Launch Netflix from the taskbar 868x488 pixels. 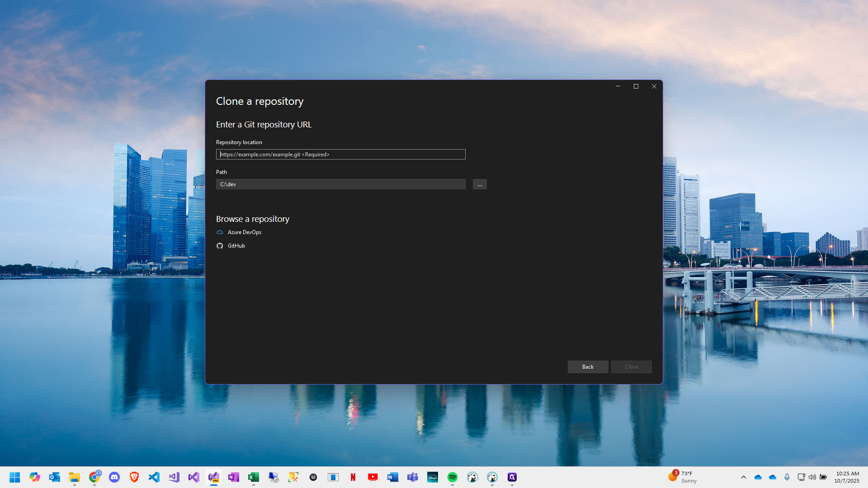353,477
